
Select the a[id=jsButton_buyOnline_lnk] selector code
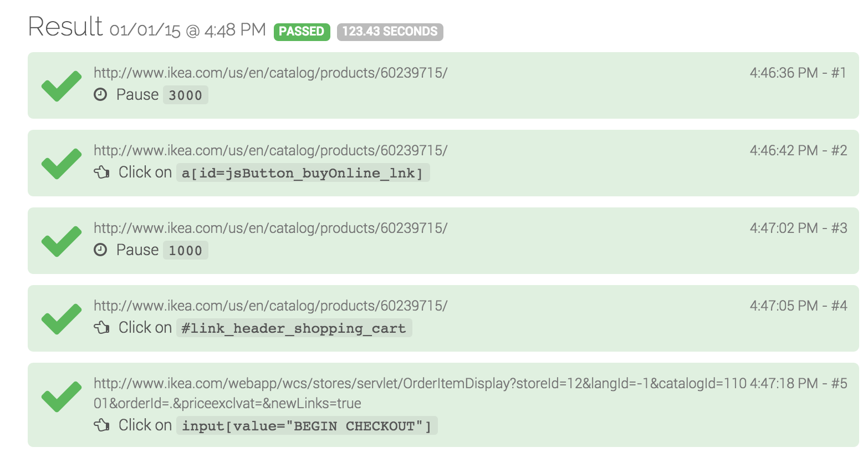(303, 172)
